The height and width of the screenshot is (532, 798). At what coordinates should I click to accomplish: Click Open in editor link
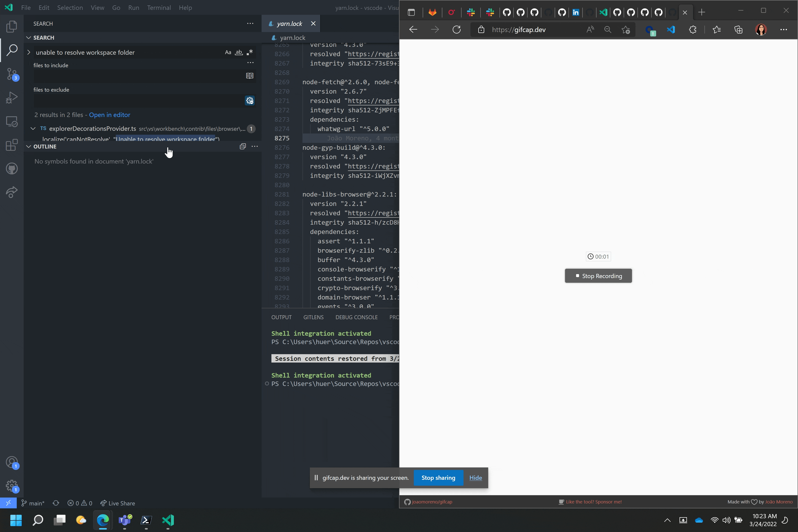pyautogui.click(x=109, y=115)
